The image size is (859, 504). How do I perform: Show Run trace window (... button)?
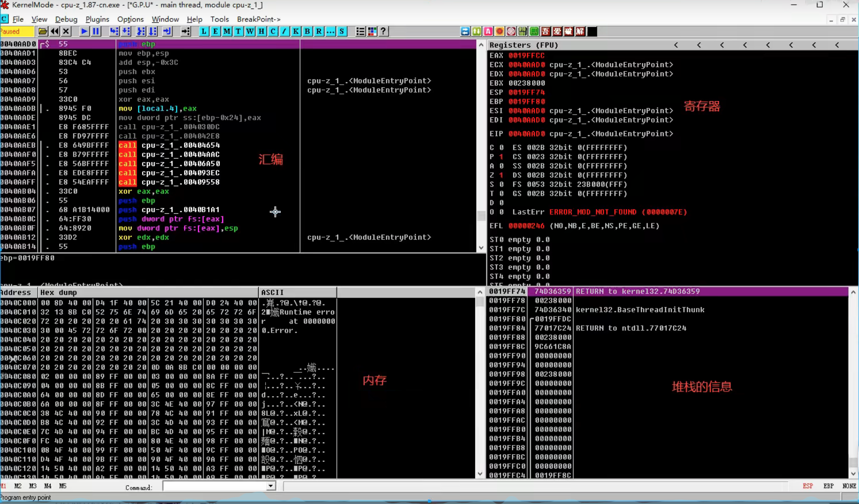click(331, 31)
